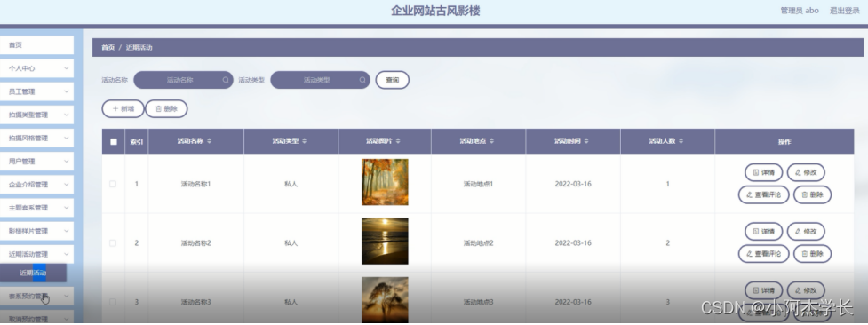Click the 活动名称2 cell
Viewport: 868px width, 325px height.
pyautogui.click(x=196, y=243)
